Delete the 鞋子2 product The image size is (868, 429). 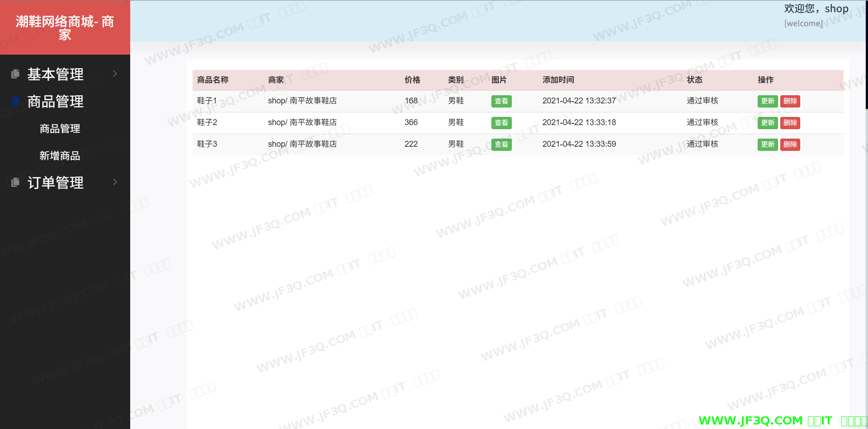[790, 123]
